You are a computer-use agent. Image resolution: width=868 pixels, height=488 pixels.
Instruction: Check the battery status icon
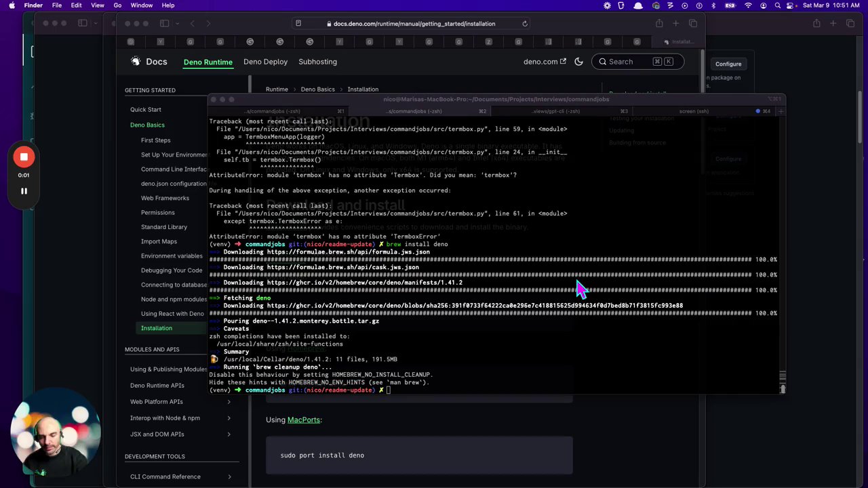tap(730, 5)
